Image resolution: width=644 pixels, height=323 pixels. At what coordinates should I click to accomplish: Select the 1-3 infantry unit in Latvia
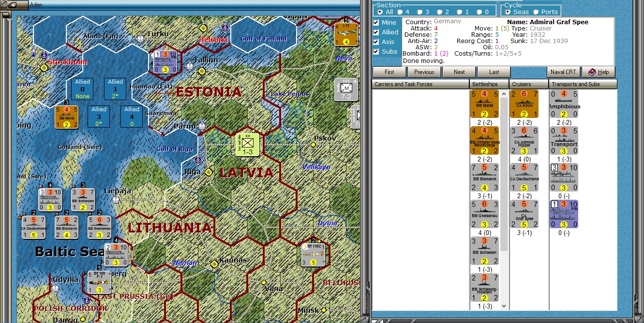pos(248,145)
